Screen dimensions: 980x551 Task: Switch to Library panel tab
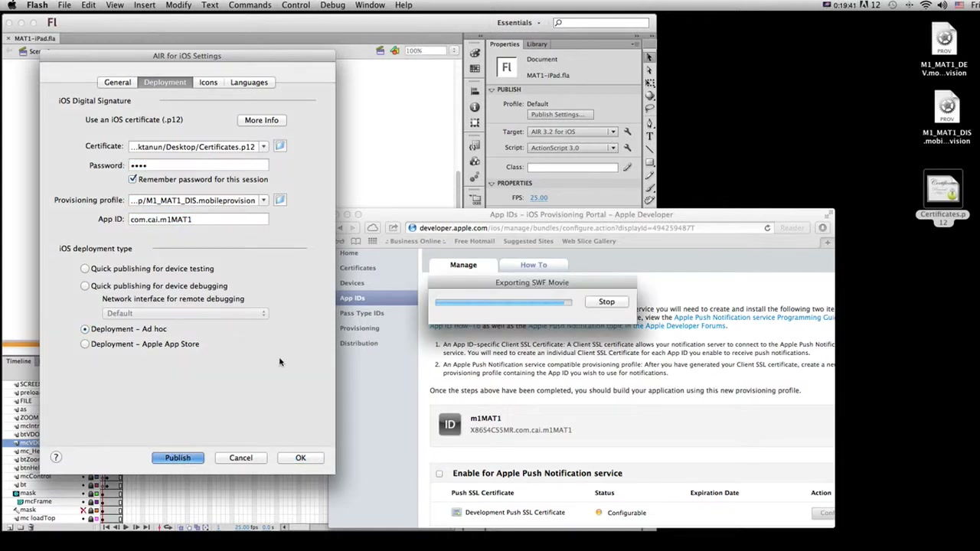(x=537, y=44)
